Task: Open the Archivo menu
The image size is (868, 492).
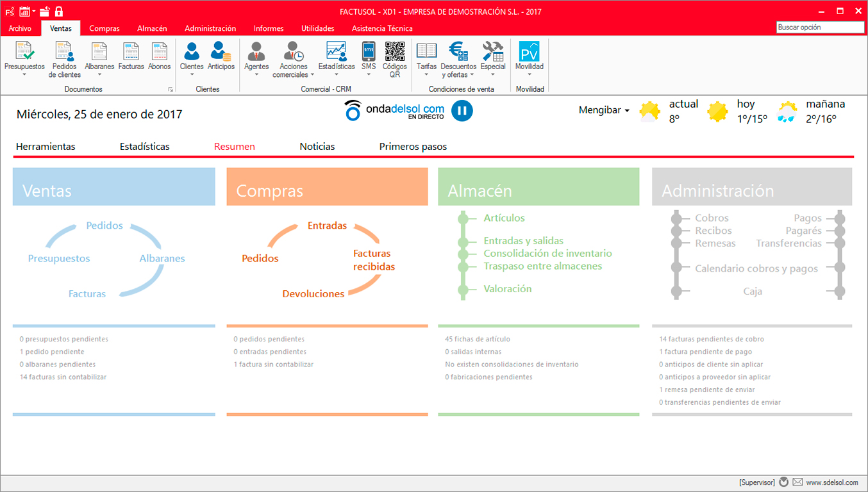Action: pyautogui.click(x=20, y=28)
